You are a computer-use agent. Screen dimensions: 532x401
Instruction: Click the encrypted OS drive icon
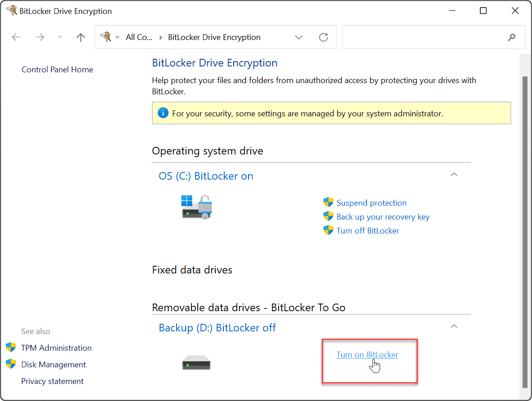pos(196,207)
